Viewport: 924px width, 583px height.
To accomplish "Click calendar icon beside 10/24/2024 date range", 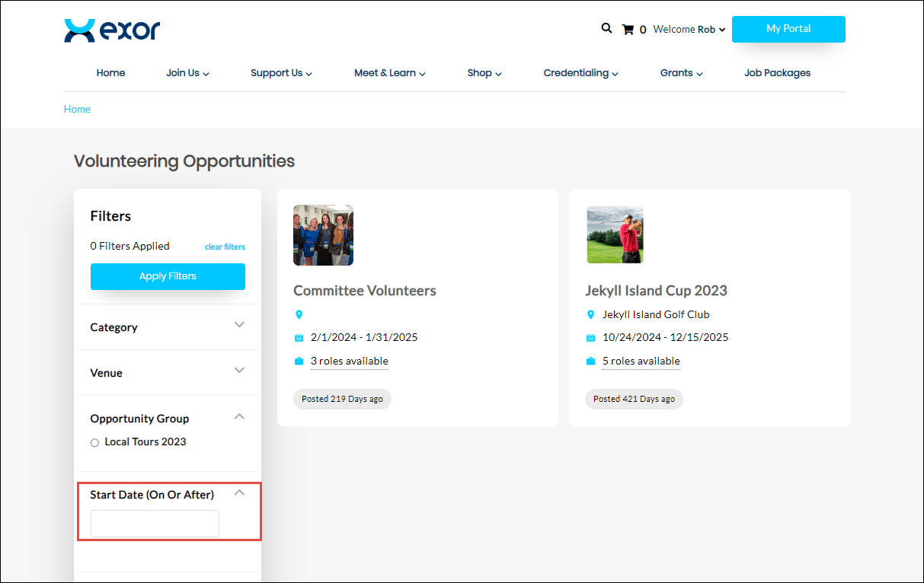I will (590, 338).
